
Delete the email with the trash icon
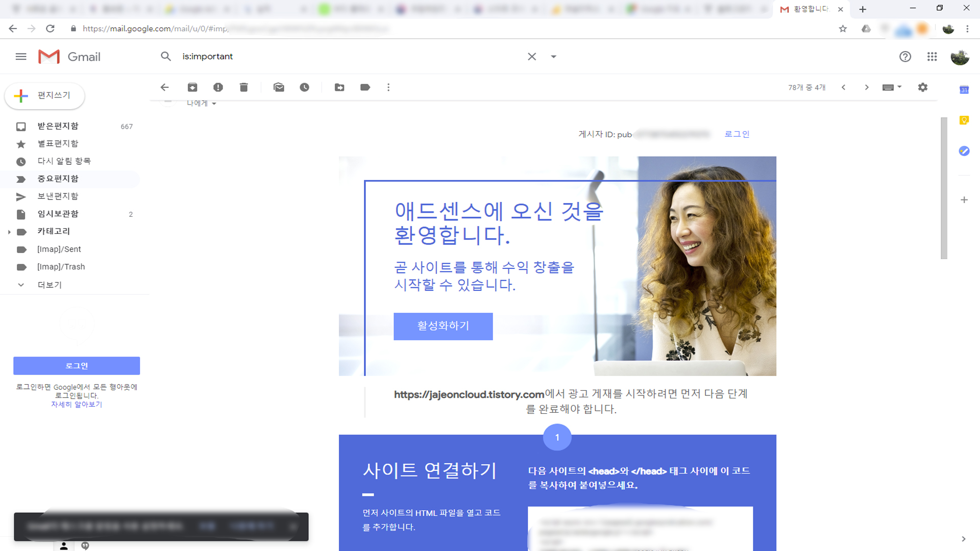243,87
